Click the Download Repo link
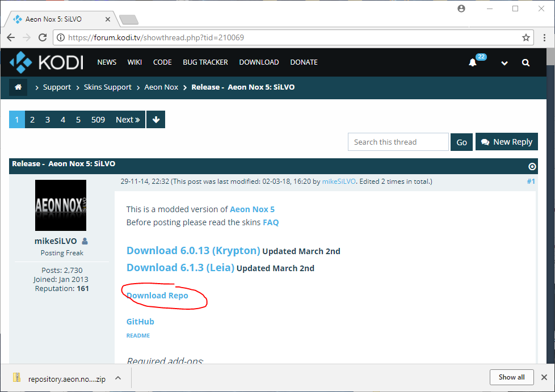Image resolution: width=555 pixels, height=392 pixels. point(157,296)
